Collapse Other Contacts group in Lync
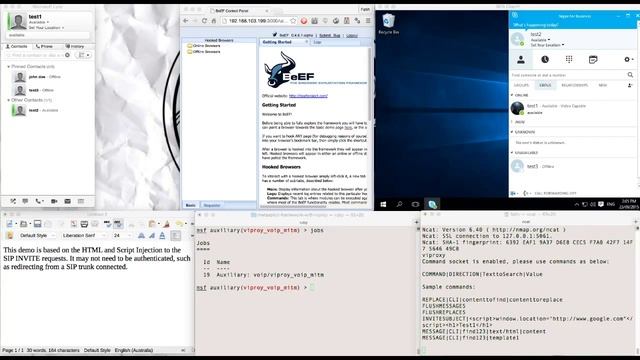Screen dimensions: 640x360 [9, 100]
